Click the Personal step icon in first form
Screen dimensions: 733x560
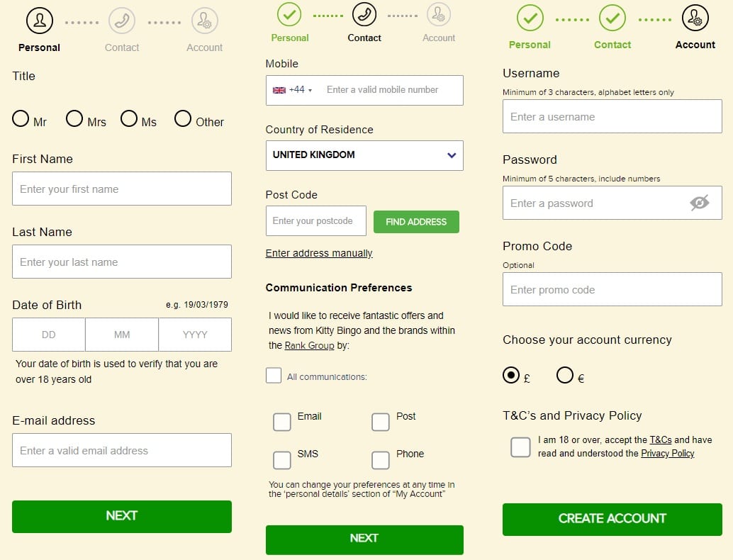click(x=40, y=21)
